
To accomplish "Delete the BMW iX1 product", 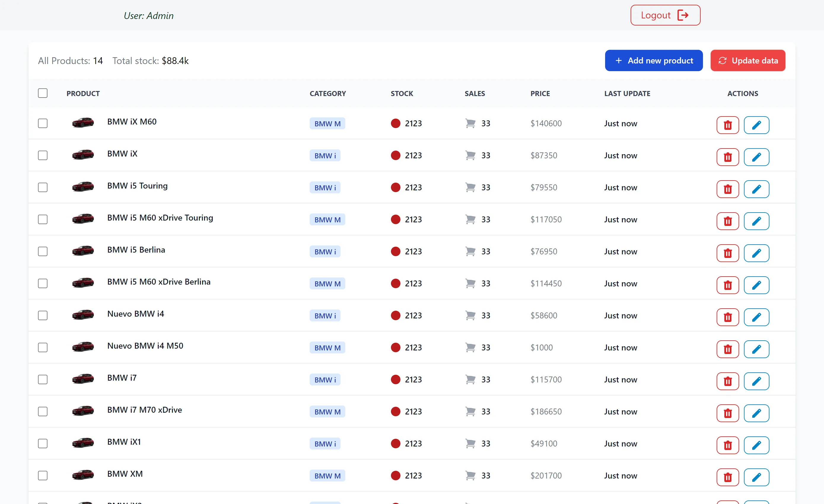I will (x=728, y=446).
